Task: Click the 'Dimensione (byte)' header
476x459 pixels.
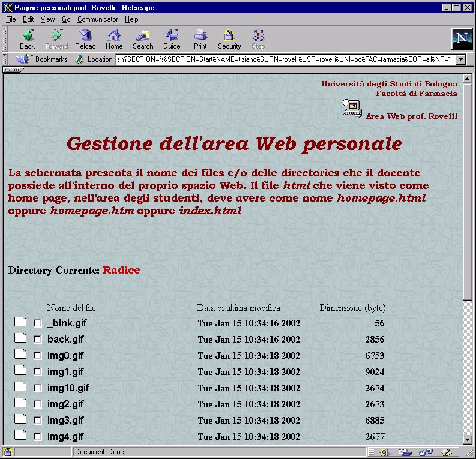Action: (352, 308)
